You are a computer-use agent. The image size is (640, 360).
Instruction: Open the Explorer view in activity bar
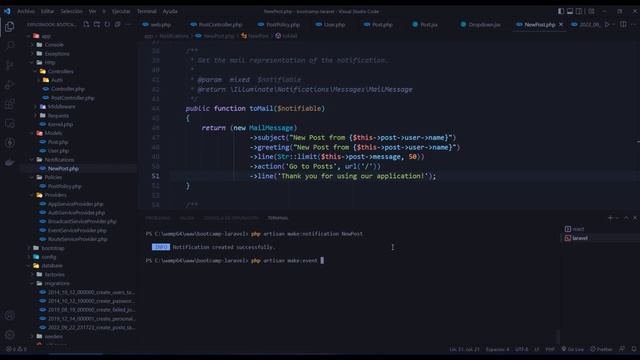[x=9, y=27]
